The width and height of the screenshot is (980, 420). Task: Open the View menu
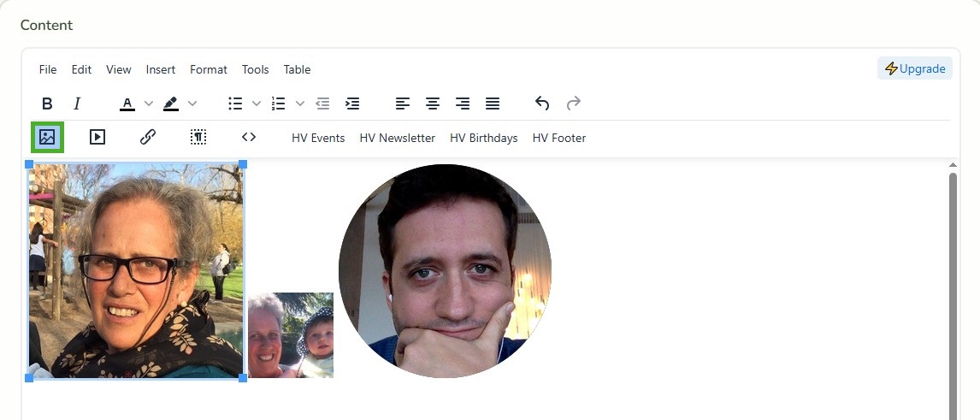pos(119,69)
